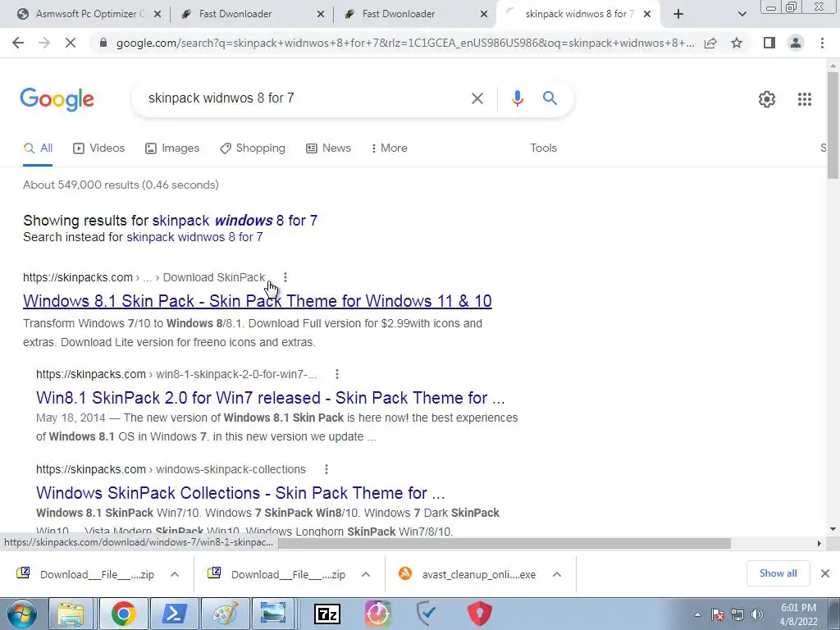Submit search with magnifying glass icon
This screenshot has height=630, width=840.
pos(550,98)
